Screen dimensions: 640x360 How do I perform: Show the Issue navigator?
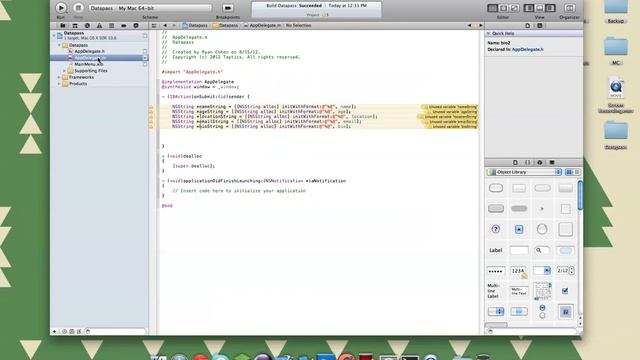tap(99, 26)
